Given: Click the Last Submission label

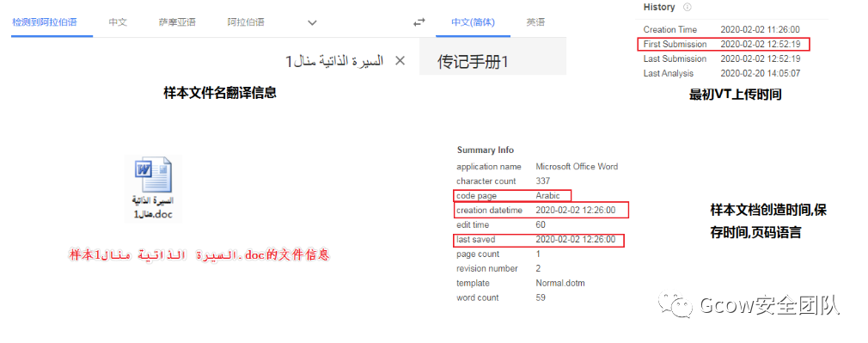Looking at the screenshot, I should 675,58.
